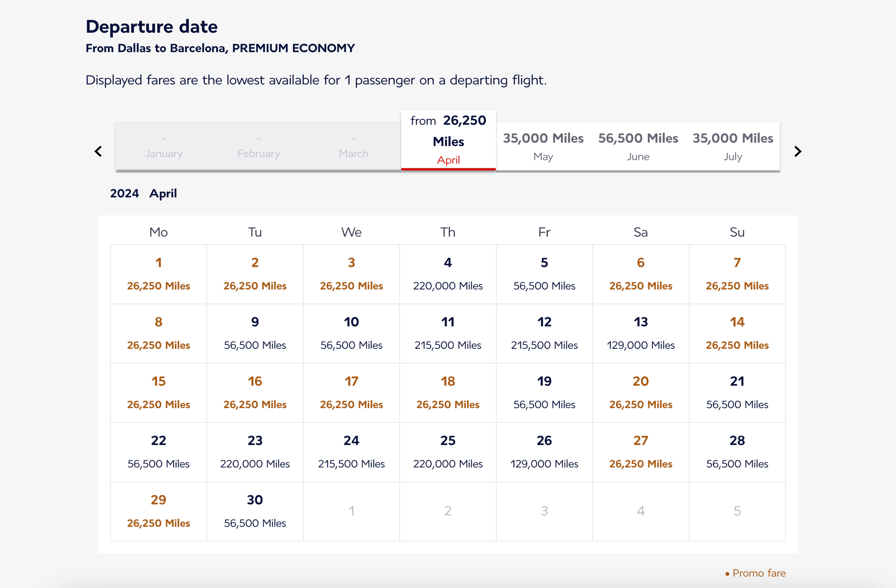Pick April 18 promo fare date
The image size is (896, 588).
point(448,393)
